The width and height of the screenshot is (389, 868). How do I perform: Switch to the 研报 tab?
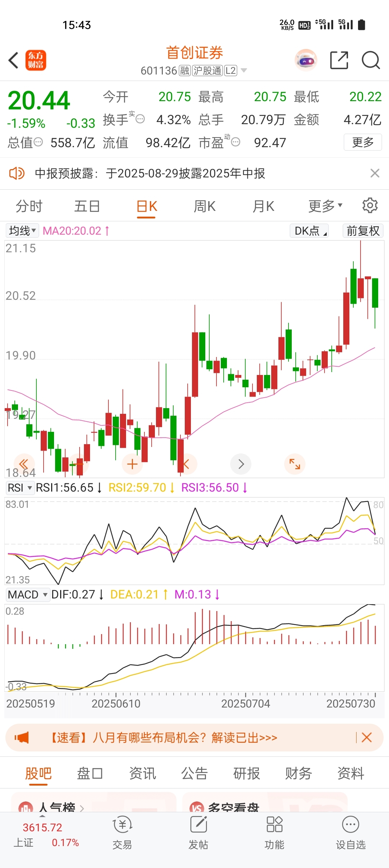tap(246, 773)
